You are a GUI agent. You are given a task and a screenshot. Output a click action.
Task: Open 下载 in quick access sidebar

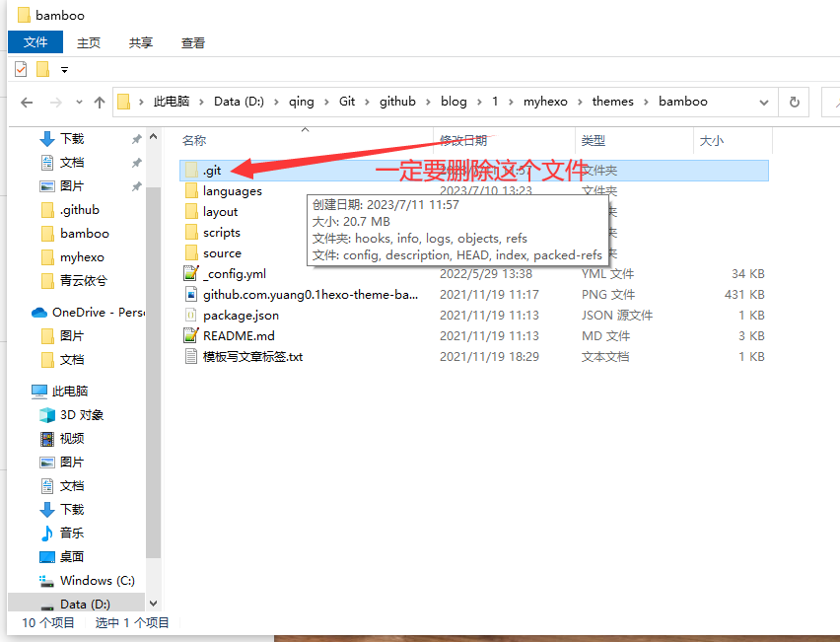(72, 139)
